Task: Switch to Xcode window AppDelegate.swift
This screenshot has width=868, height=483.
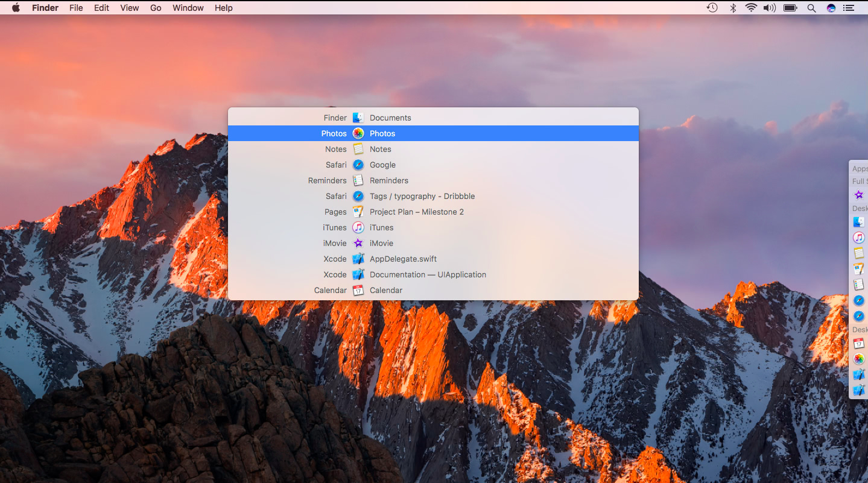Action: coord(433,259)
